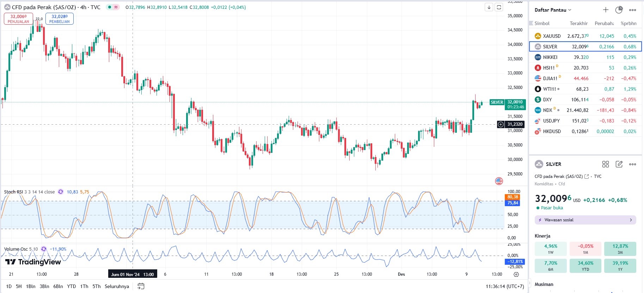Select the 1Th time range
The width and height of the screenshot is (644, 293).
click(84, 286)
